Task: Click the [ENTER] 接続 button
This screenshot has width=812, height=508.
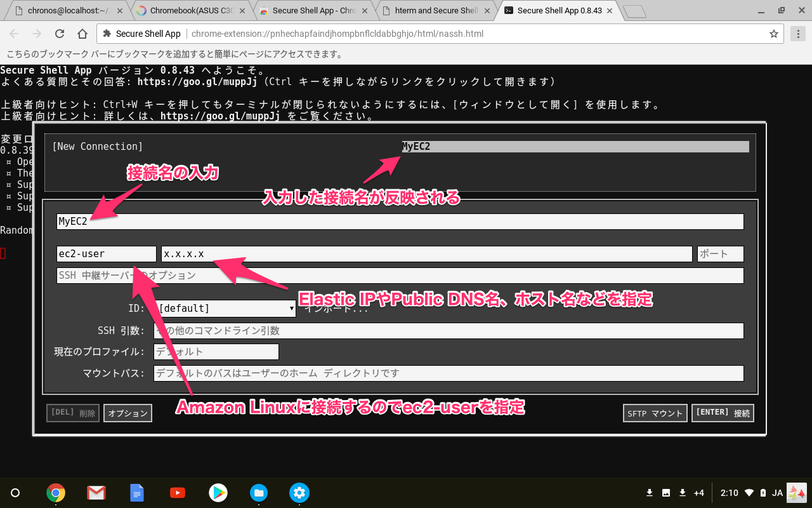Action: pos(723,413)
